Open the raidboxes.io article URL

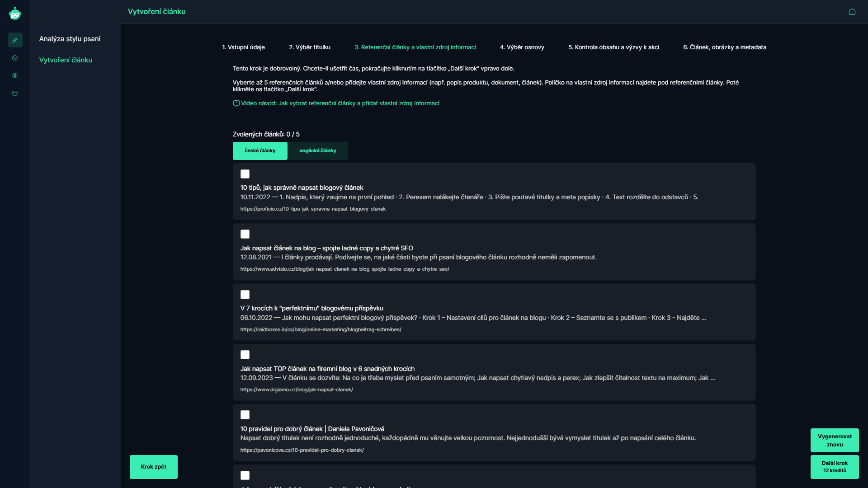coord(321,330)
